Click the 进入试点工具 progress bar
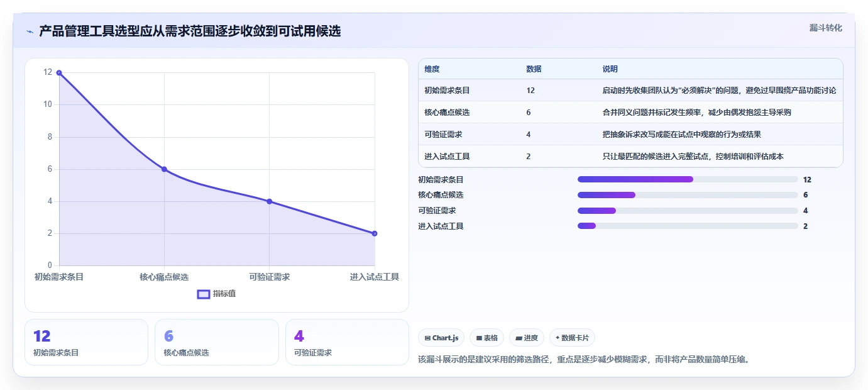Screen dimensions: 868x390 [688, 226]
